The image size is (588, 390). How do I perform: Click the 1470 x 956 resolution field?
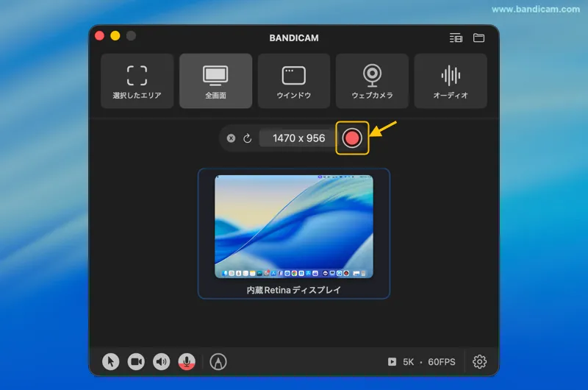click(x=299, y=138)
